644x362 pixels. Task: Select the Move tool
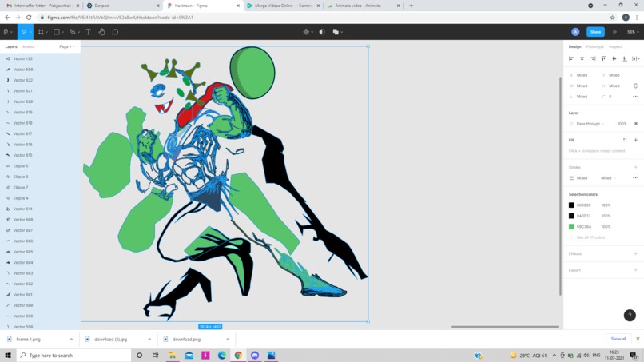tap(24, 32)
